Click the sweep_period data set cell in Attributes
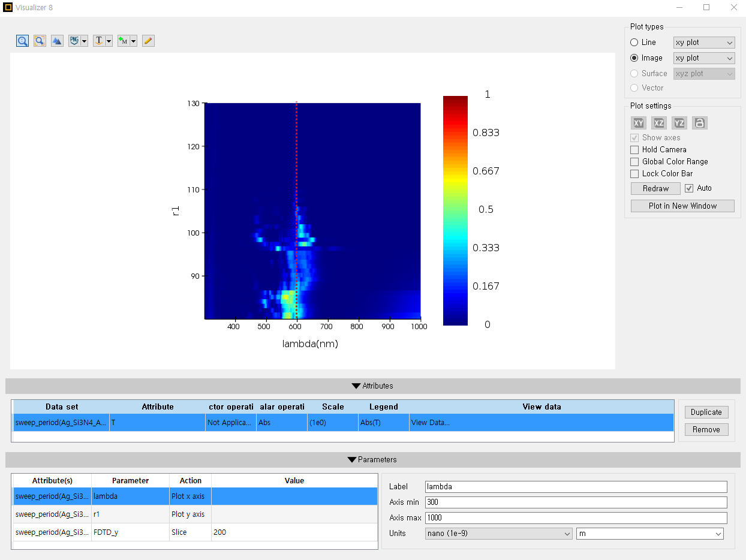 (62, 422)
